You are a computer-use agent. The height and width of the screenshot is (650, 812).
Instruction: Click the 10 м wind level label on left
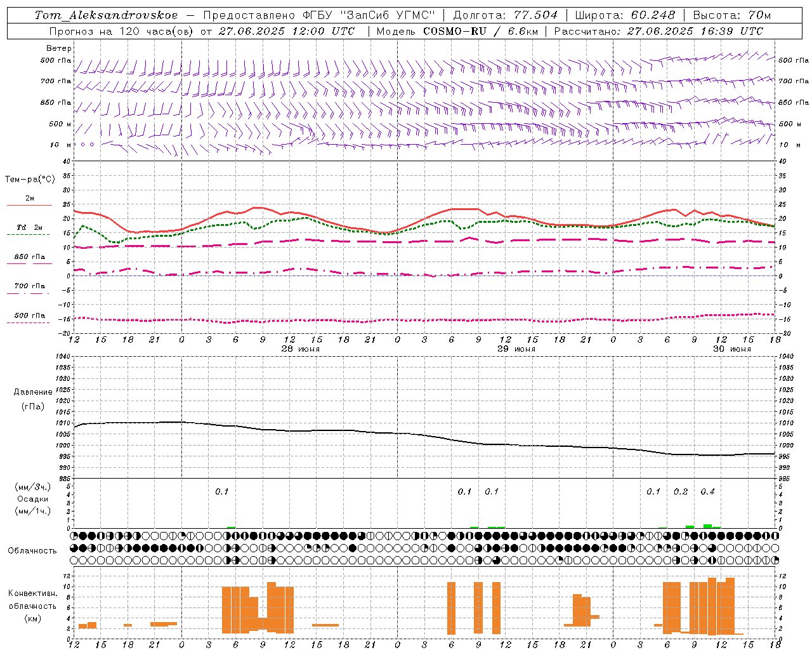point(61,145)
